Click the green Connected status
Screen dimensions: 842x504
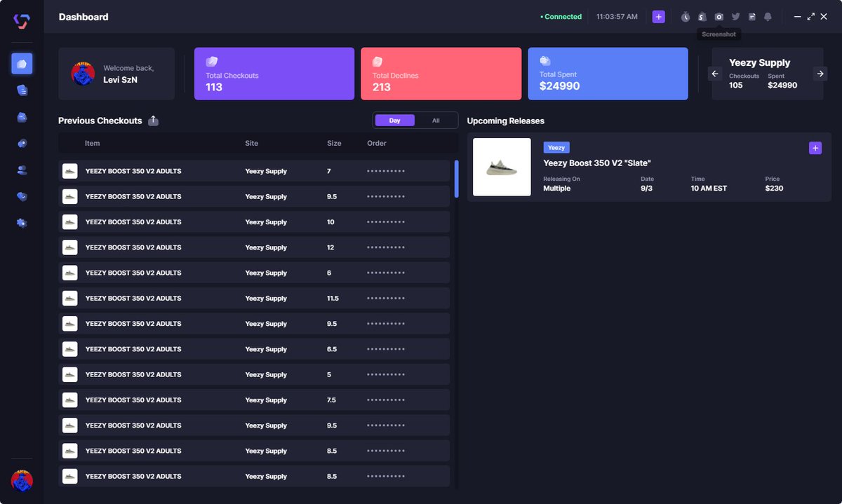point(561,17)
